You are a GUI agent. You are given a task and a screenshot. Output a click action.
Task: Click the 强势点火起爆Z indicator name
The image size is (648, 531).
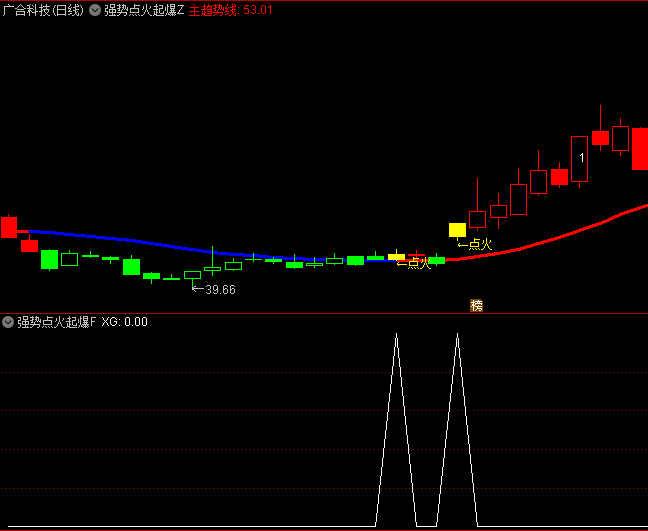click(x=144, y=10)
